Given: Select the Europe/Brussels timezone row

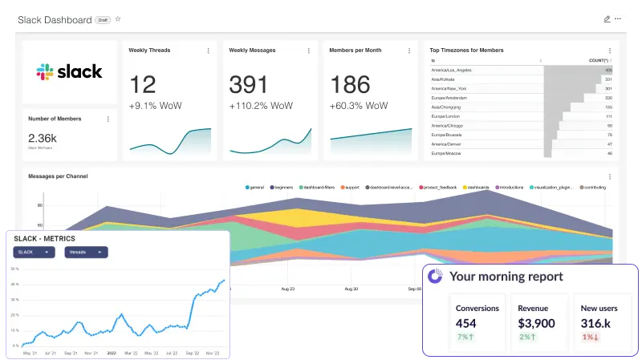Looking at the screenshot, I should coord(522,135).
